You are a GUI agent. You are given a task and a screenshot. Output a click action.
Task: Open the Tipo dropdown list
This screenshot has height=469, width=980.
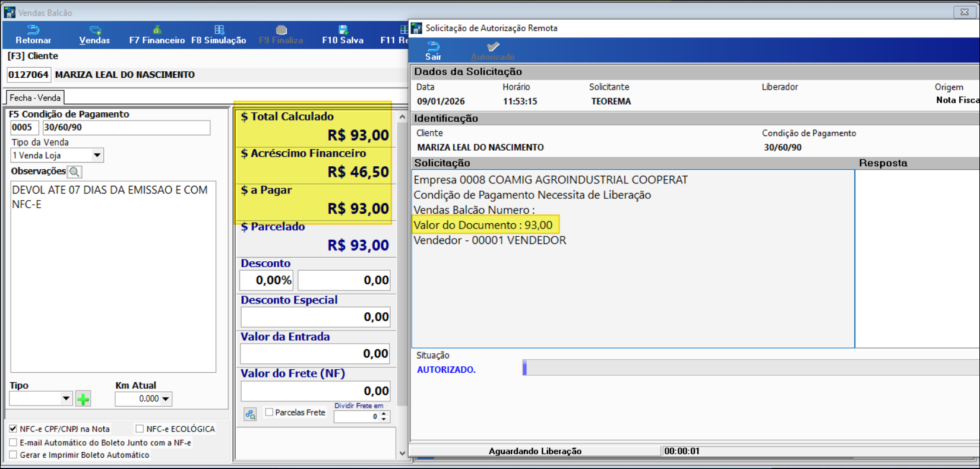click(66, 399)
